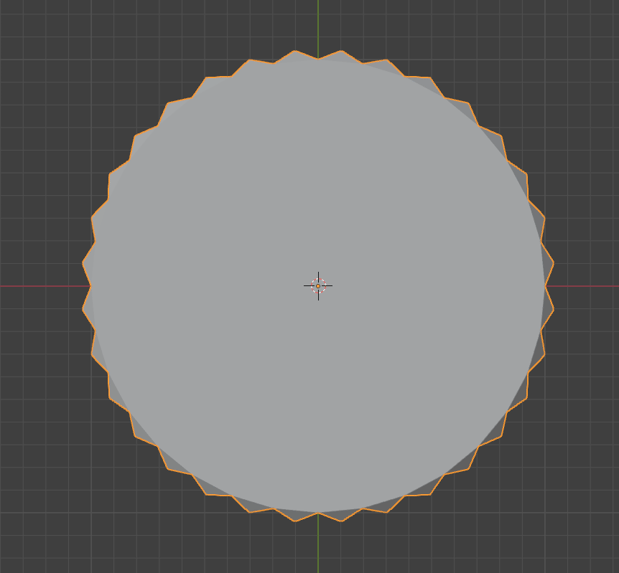Click the leftmost tooth of the gear outline

tap(83, 263)
